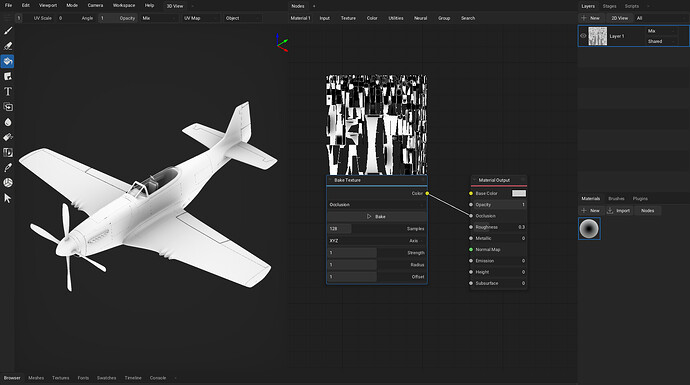Click the Import download icon
The width and height of the screenshot is (690, 385).
[x=610, y=211]
